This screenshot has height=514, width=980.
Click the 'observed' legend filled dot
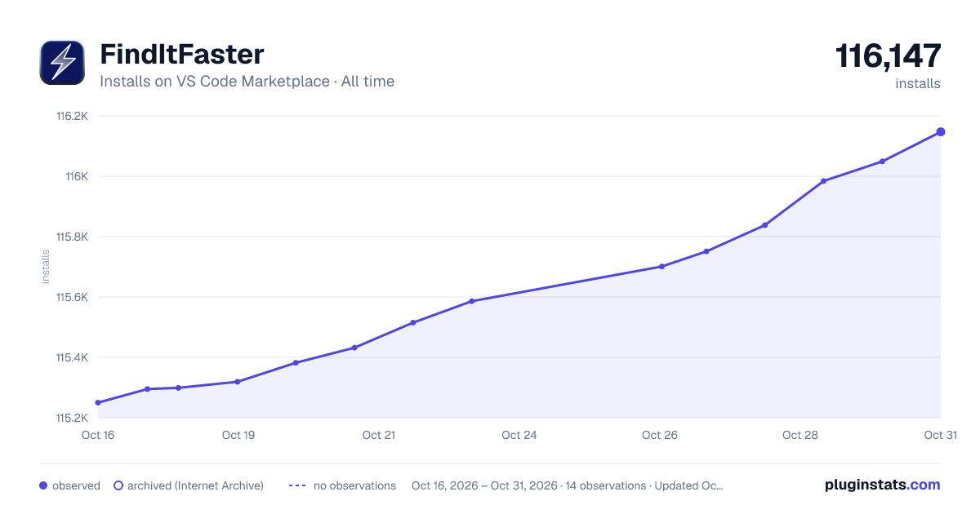point(43,485)
